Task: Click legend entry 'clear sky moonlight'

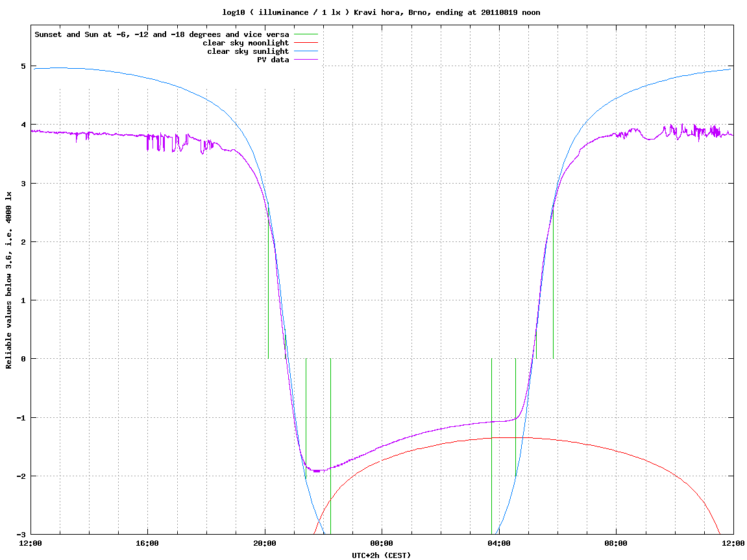Action: click(x=246, y=43)
